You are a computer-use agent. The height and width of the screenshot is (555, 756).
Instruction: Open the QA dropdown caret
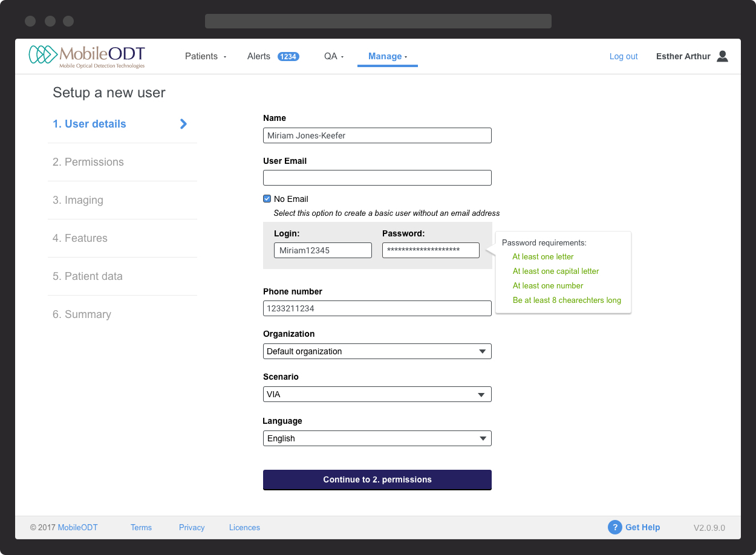(342, 57)
